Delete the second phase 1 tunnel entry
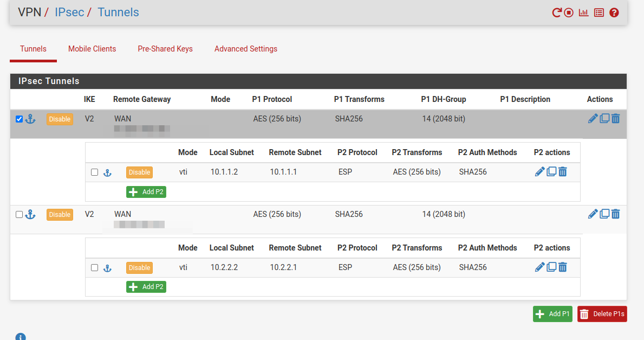Screen dimensions: 644x340 616,214
